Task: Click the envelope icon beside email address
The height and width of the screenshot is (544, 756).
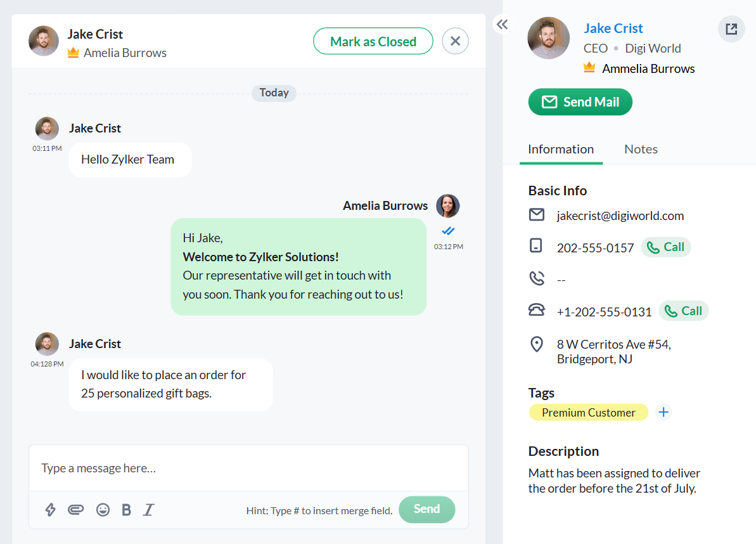Action: [537, 214]
